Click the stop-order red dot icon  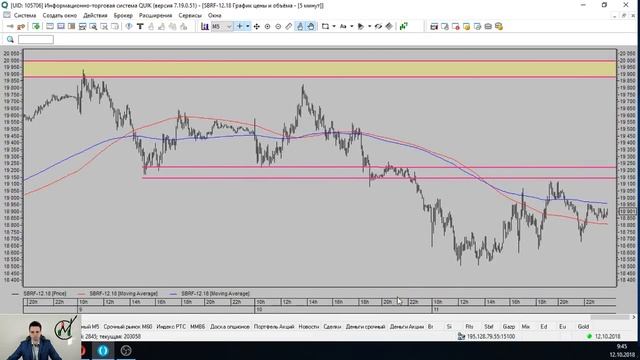pos(456,27)
